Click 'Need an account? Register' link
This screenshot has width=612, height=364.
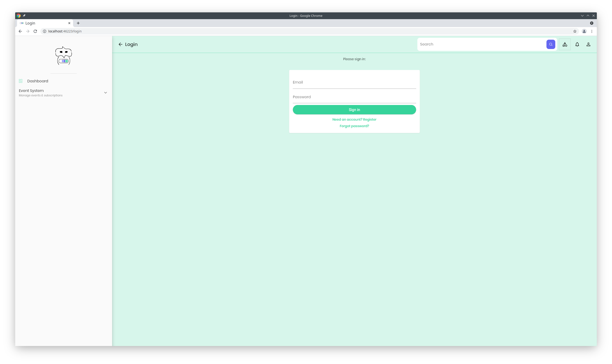tap(354, 119)
